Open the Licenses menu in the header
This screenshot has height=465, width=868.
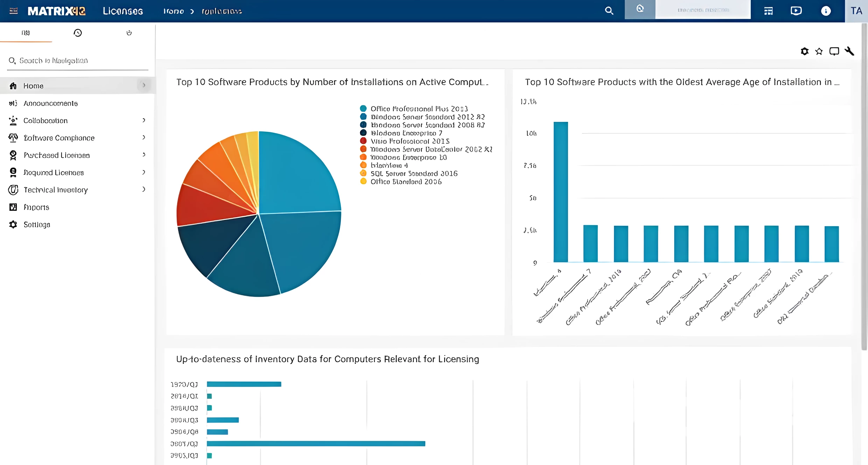pos(122,11)
